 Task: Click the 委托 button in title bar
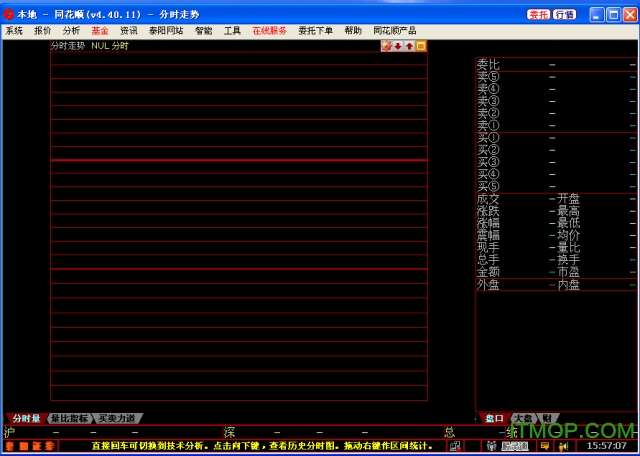[539, 14]
